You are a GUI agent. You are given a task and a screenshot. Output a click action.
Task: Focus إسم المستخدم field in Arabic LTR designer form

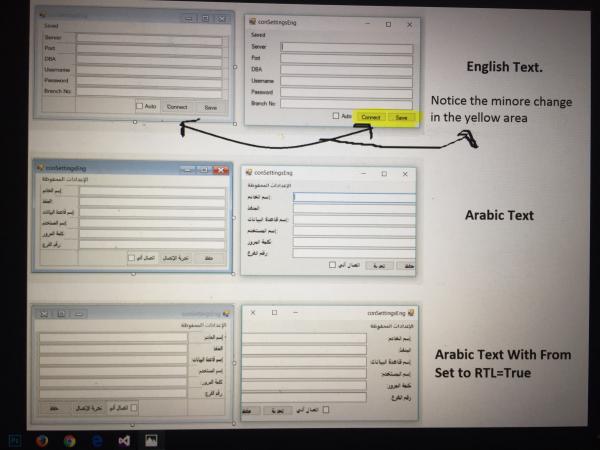[152, 223]
